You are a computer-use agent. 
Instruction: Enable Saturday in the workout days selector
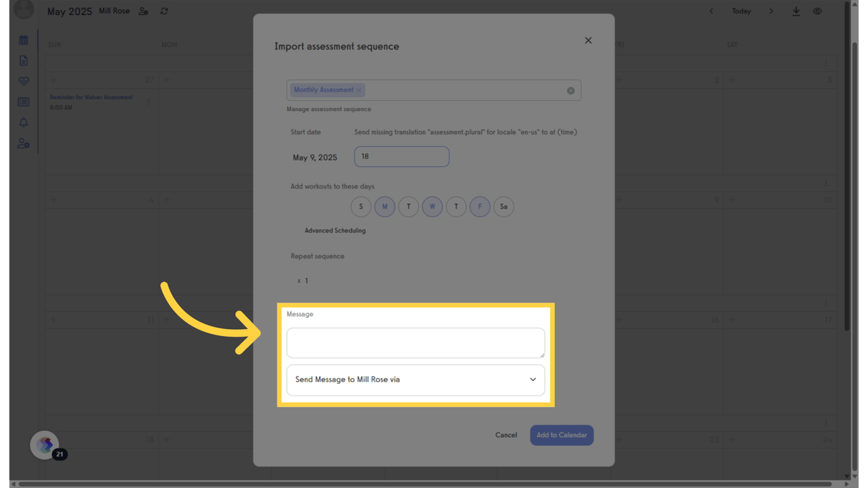(x=503, y=207)
